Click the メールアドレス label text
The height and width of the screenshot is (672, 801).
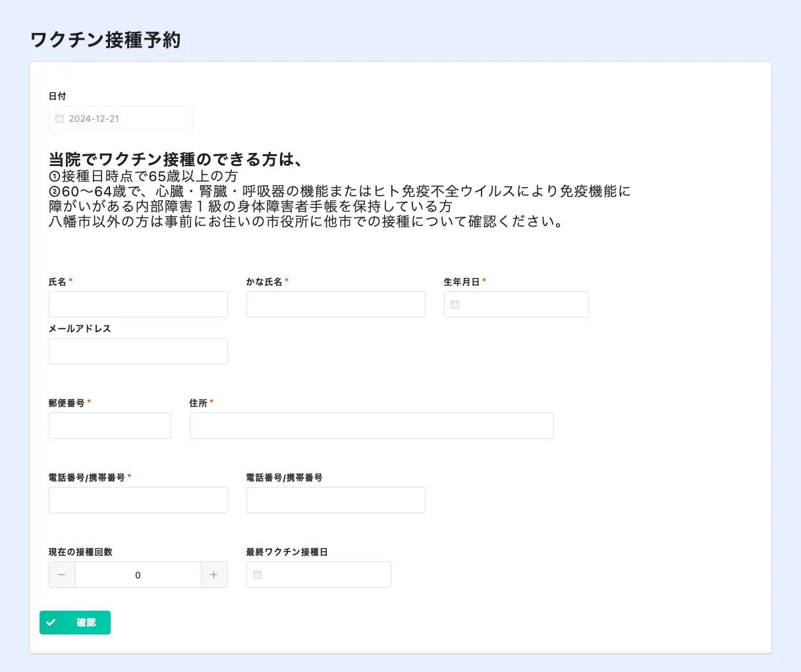pyautogui.click(x=80, y=329)
